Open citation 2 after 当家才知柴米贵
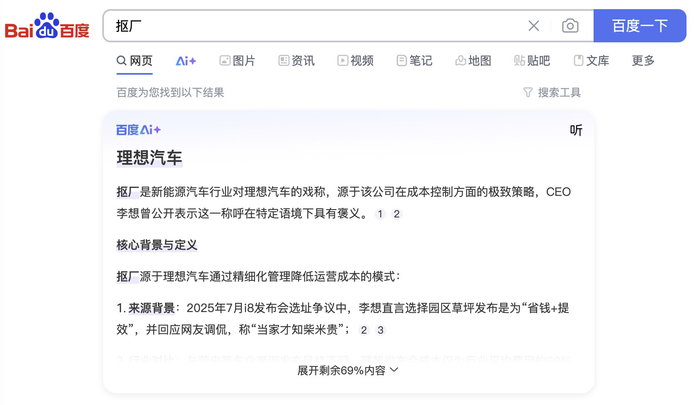Image resolution: width=700 pixels, height=405 pixels. (x=364, y=330)
